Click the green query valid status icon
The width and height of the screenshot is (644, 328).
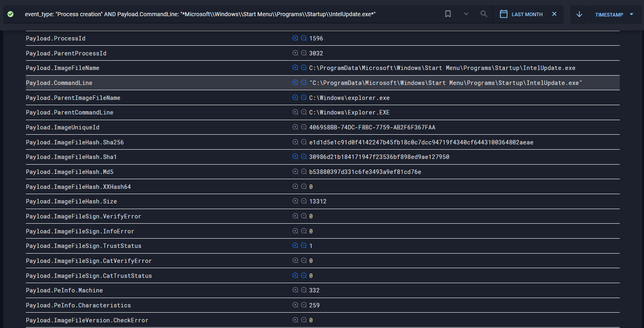pos(11,14)
